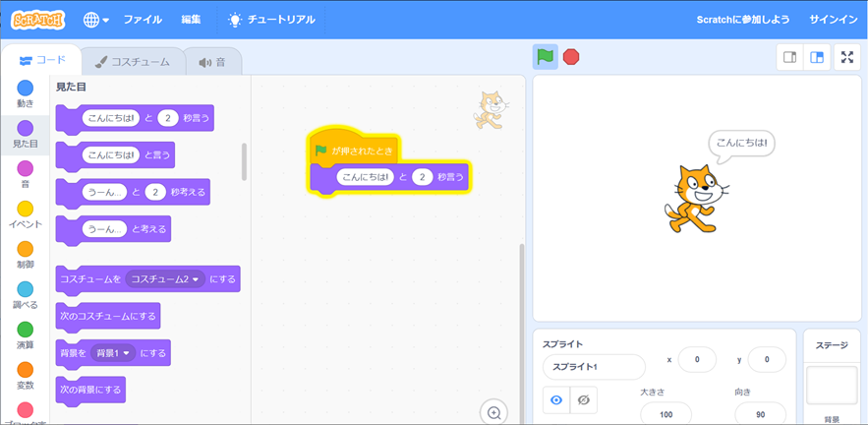The width and height of the screenshot is (868, 425).
Task: Click the 次のコスチュームにする block
Action: (108, 317)
